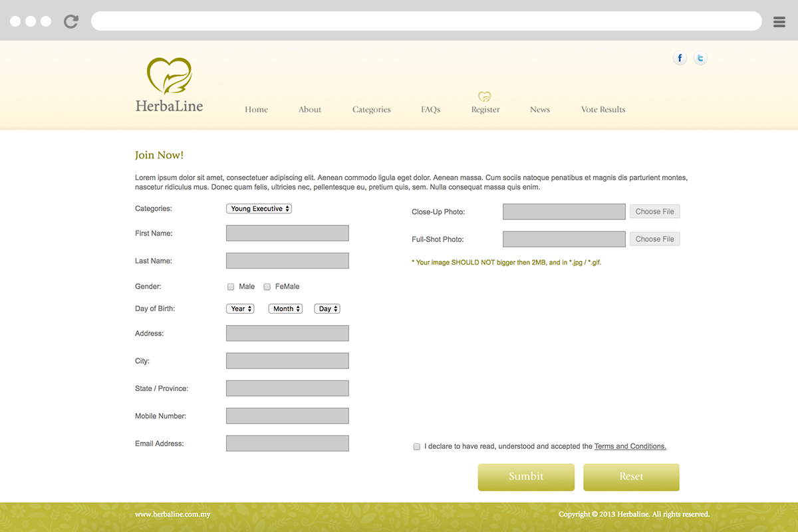Check the Male gender checkbox
This screenshot has width=798, height=532.
point(231,287)
